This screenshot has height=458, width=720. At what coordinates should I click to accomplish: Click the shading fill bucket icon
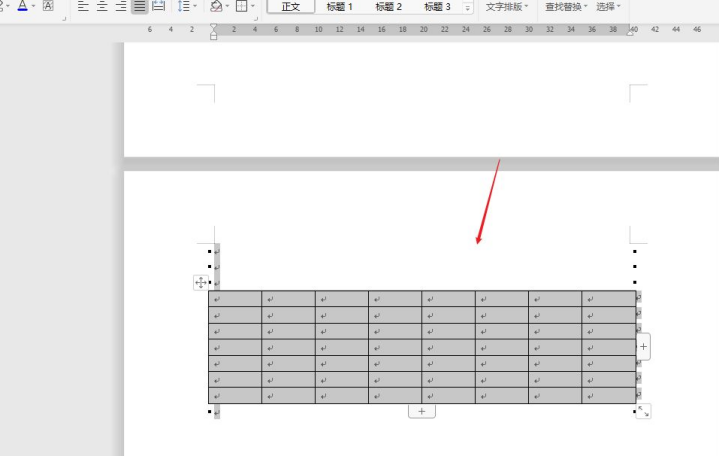(x=216, y=6)
